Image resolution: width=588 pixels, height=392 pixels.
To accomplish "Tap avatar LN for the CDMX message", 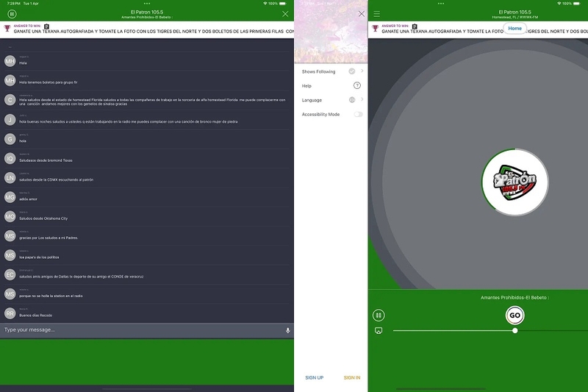I will 10,178.
